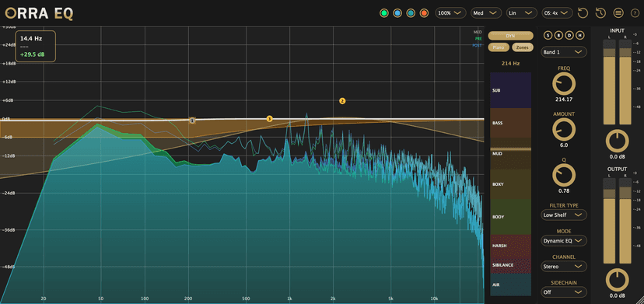
Task: Click the BASS frequency zone
Action: [x=510, y=123]
